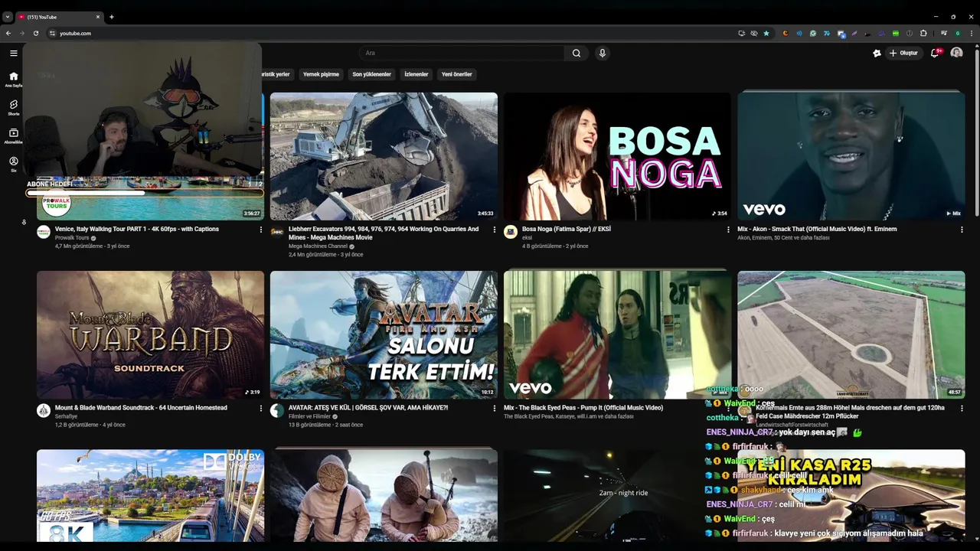Click the Oluştur create button
Screen dimensions: 980x551
904,53
